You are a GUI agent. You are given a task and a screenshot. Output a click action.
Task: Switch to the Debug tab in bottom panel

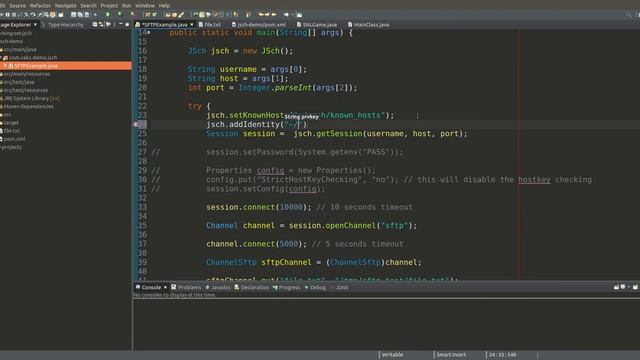(315, 287)
